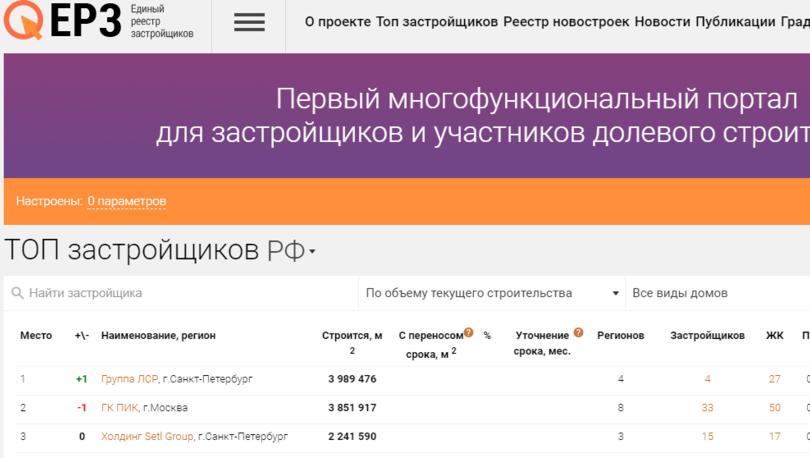Click the search magnifier icon
810x458 pixels.
(x=17, y=293)
